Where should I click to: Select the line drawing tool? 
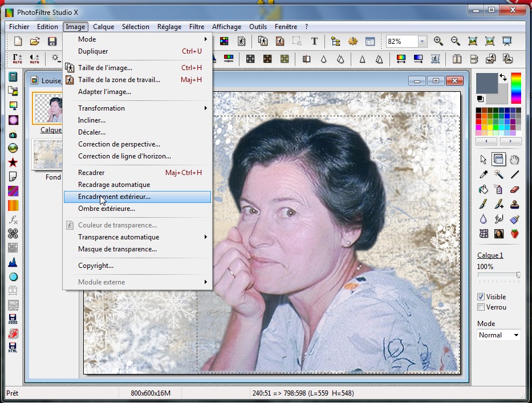coord(514,174)
